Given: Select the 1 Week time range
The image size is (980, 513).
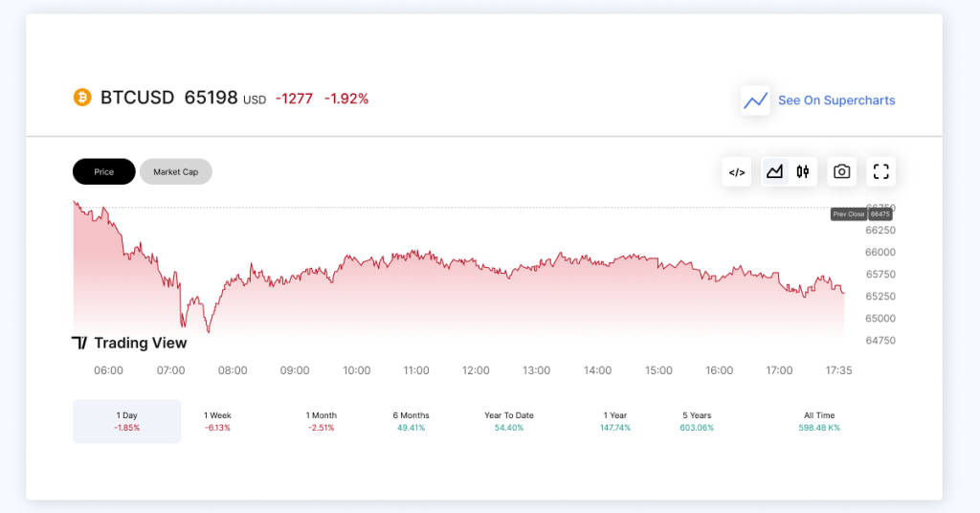Looking at the screenshot, I should pyautogui.click(x=217, y=421).
